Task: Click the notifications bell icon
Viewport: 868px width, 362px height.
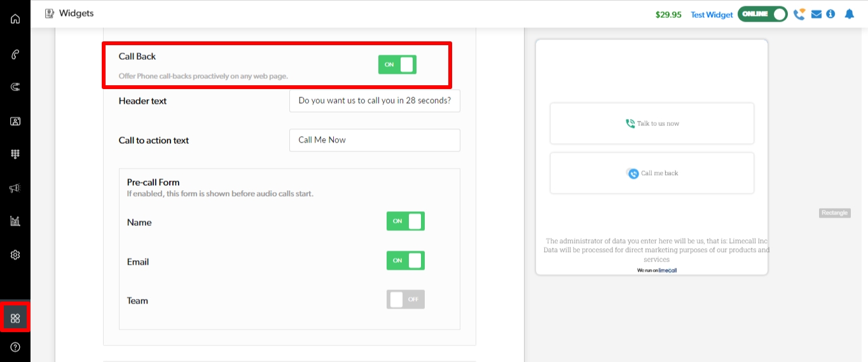Action: point(849,14)
